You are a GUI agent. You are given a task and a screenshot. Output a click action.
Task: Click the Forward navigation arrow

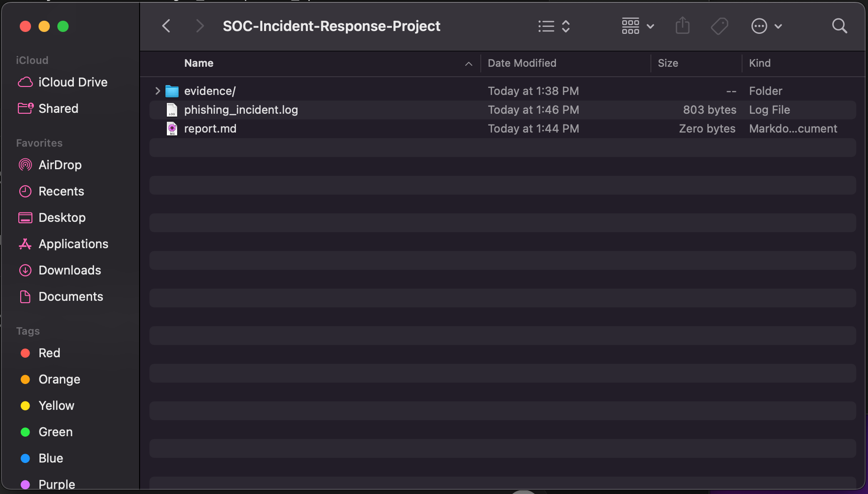tap(200, 26)
